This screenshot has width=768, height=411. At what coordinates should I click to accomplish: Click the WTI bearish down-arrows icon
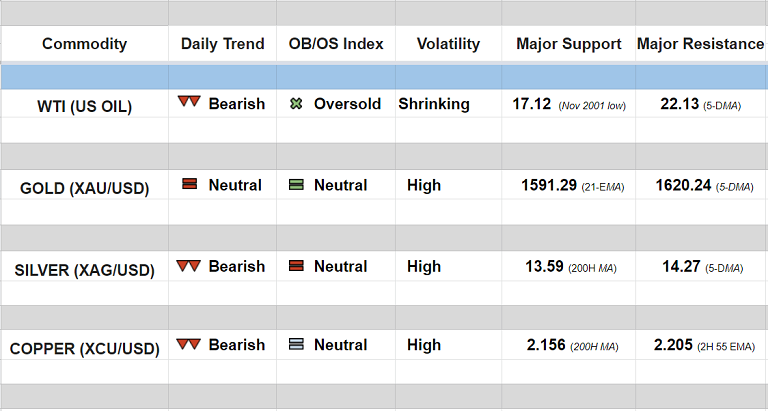(x=189, y=103)
